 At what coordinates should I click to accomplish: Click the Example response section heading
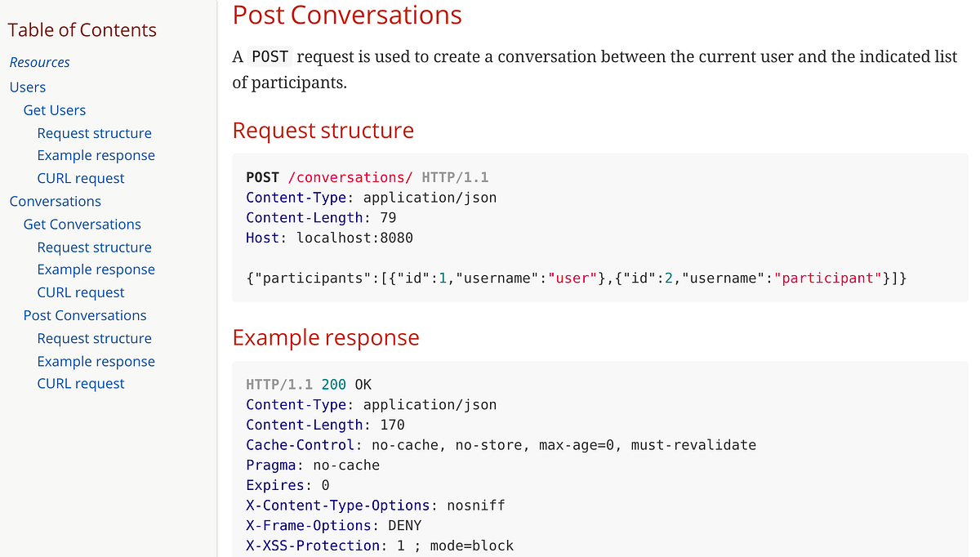[x=326, y=336]
